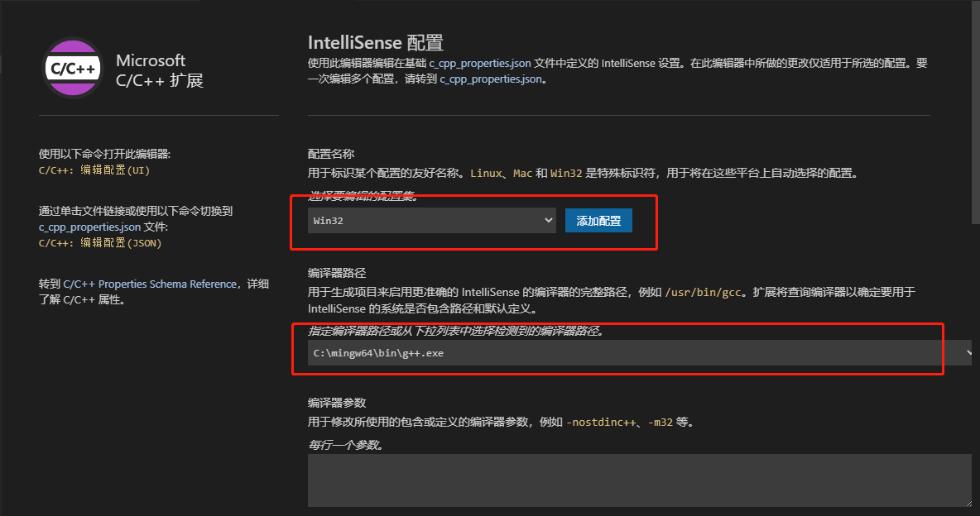This screenshot has height=516, width=980.
Task: Click the 'Linux' identifier in the description
Action: click(486, 173)
